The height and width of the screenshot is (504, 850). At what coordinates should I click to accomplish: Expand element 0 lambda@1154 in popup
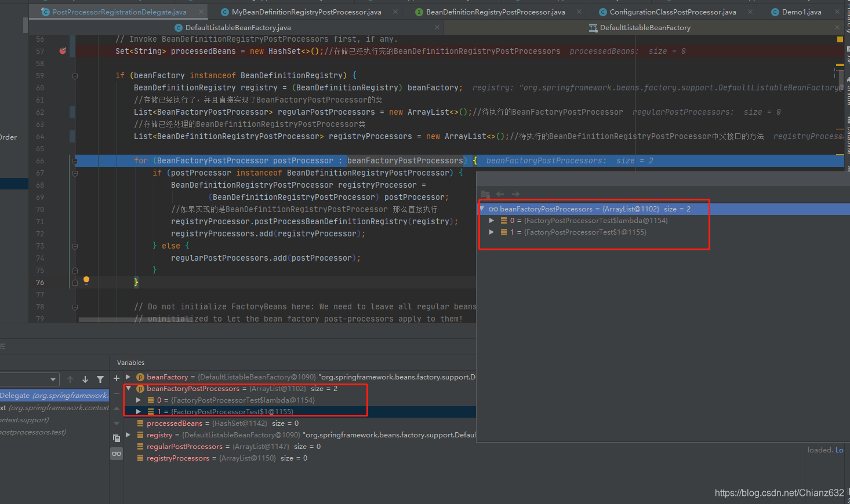click(x=492, y=221)
